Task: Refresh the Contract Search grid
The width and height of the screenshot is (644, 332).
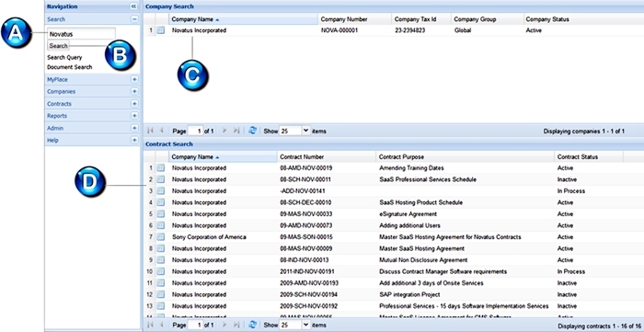Action: [x=253, y=325]
